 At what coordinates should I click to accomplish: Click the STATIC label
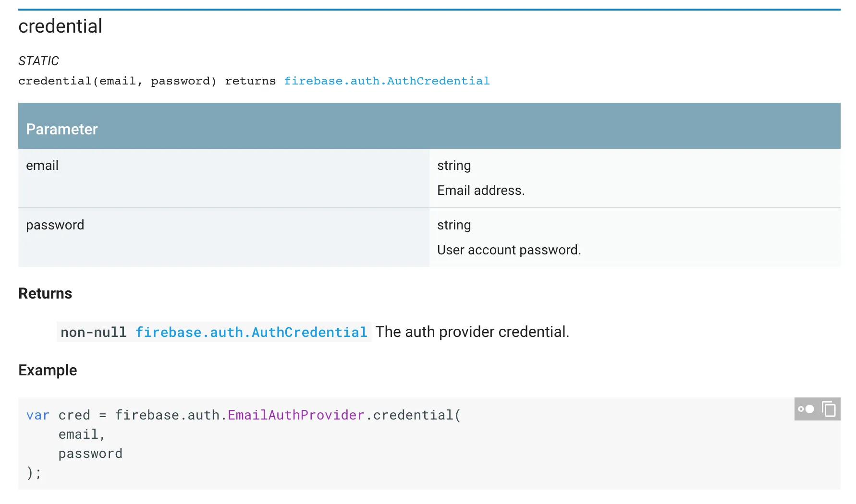[x=38, y=61]
